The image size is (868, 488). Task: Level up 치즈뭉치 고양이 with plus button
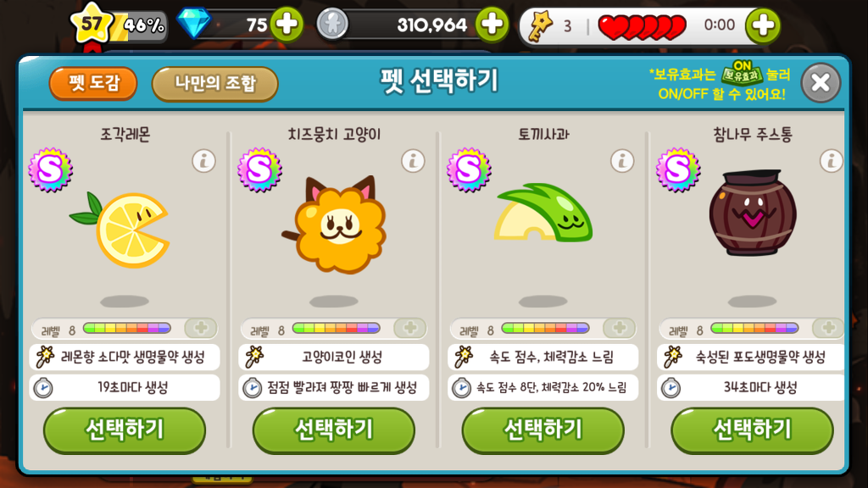(409, 328)
